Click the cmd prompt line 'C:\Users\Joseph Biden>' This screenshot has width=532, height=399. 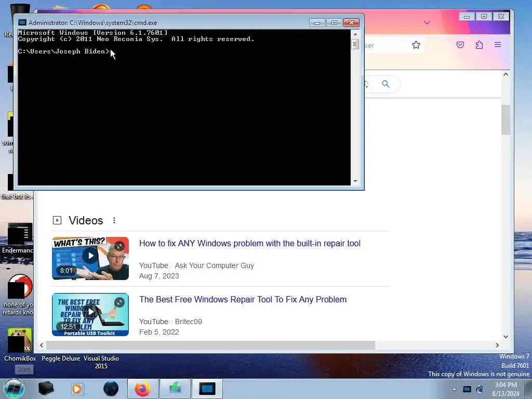point(64,51)
